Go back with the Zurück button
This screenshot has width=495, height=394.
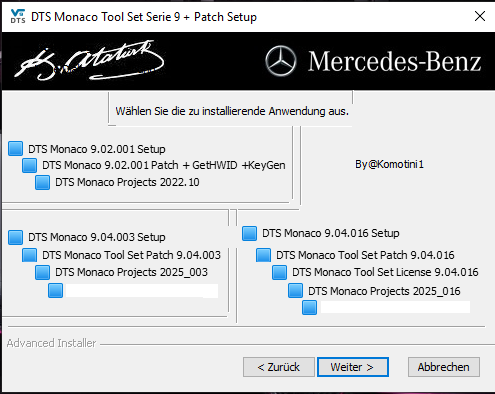click(x=279, y=367)
